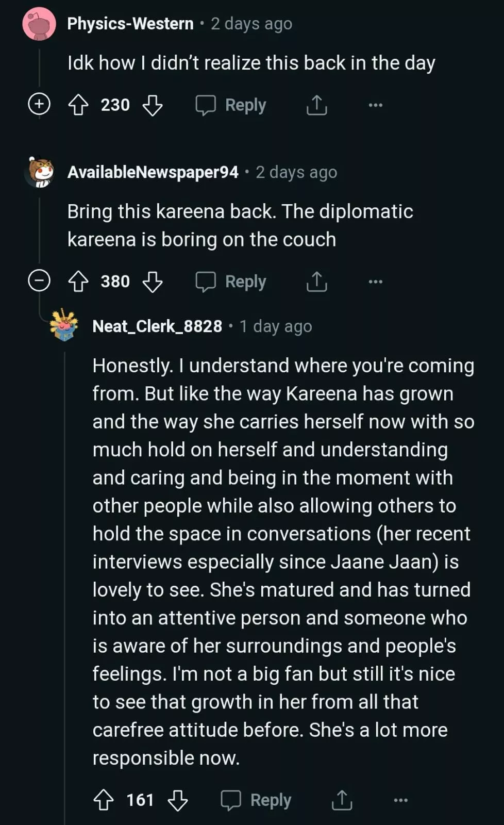Open AvailableNewspaper94's username link
The width and height of the screenshot is (504, 825).
coord(153,172)
